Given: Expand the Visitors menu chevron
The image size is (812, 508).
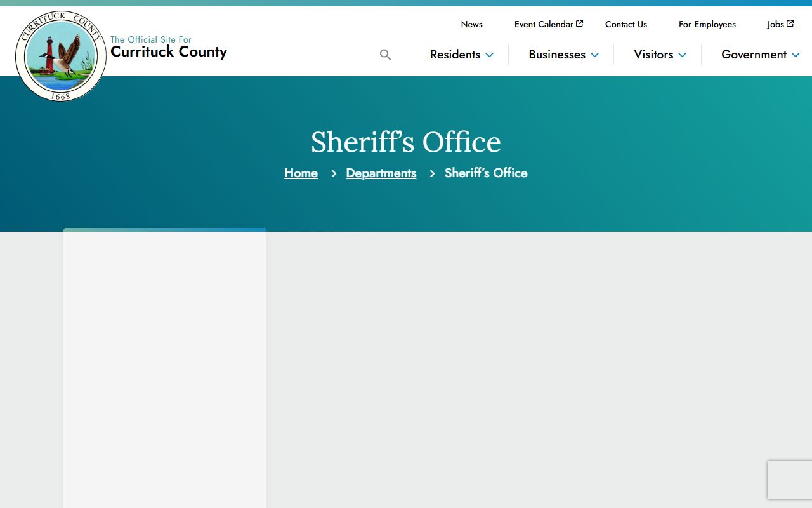Looking at the screenshot, I should point(682,55).
